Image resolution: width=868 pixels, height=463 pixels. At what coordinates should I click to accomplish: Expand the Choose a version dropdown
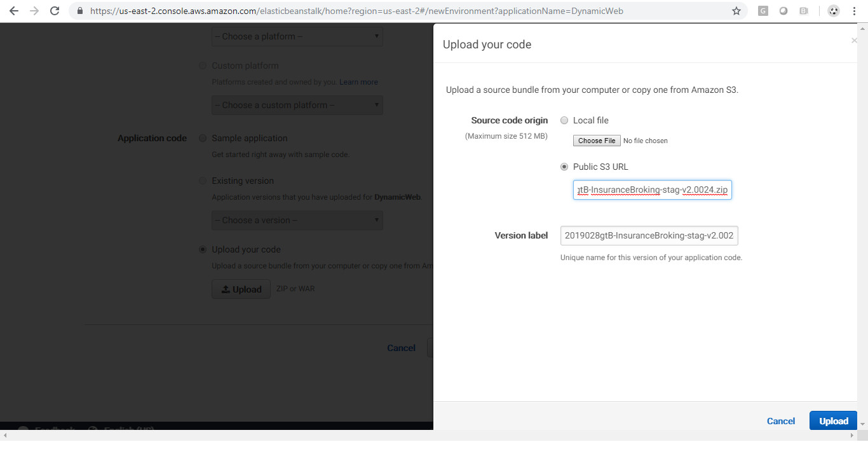297,220
